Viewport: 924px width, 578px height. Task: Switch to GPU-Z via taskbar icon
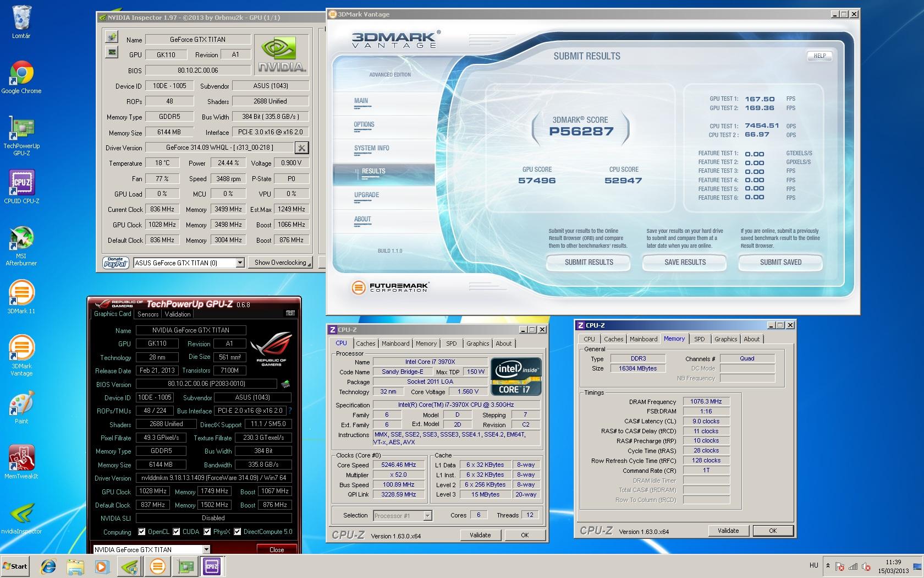[x=185, y=566]
